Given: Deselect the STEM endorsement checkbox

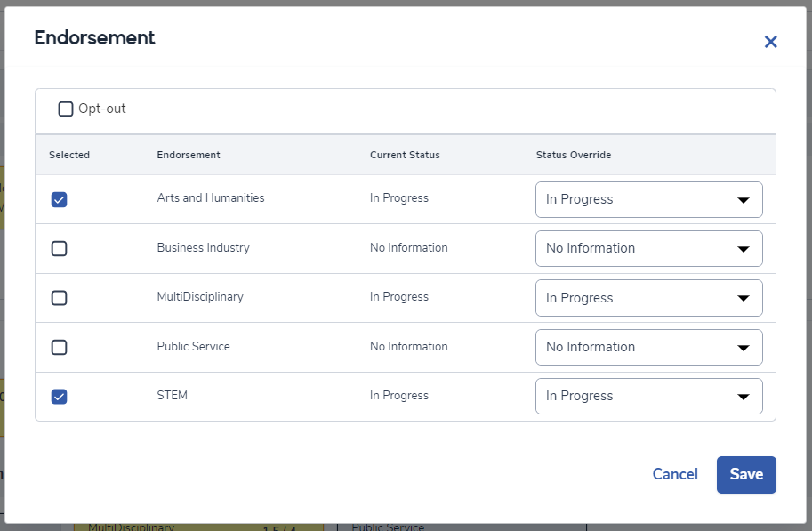Looking at the screenshot, I should (60, 397).
